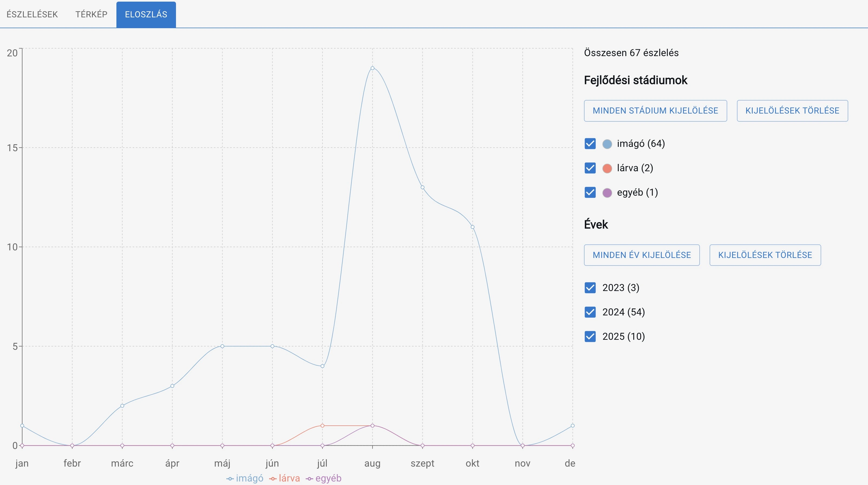Open the Észlelések tab
This screenshot has height=485, width=868.
point(32,15)
